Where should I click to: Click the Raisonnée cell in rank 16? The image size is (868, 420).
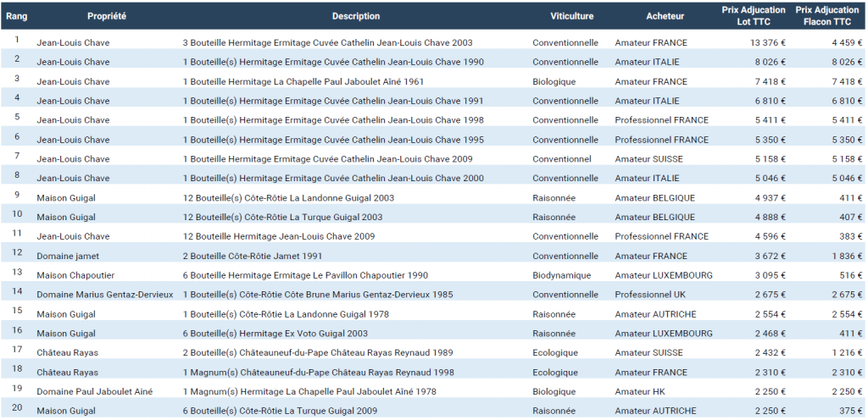(x=554, y=334)
